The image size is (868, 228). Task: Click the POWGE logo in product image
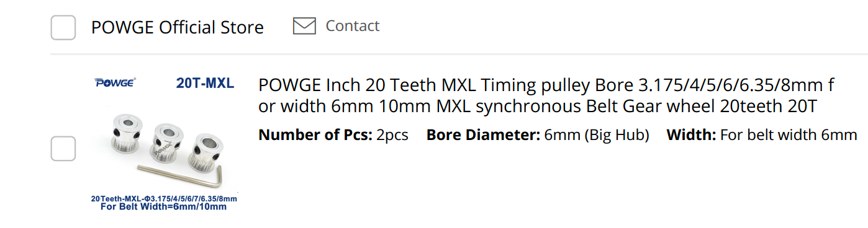pyautogui.click(x=115, y=82)
